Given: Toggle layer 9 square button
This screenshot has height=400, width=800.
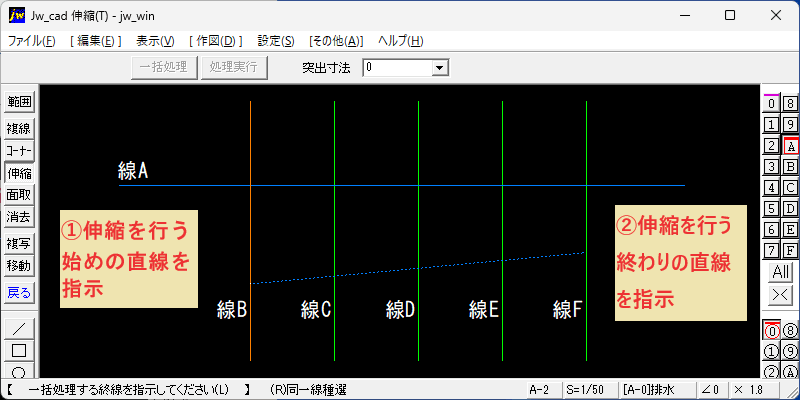Looking at the screenshot, I should 790,124.
